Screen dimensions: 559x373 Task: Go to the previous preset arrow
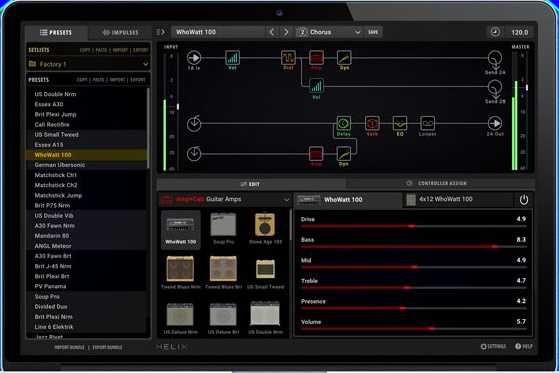[272, 32]
